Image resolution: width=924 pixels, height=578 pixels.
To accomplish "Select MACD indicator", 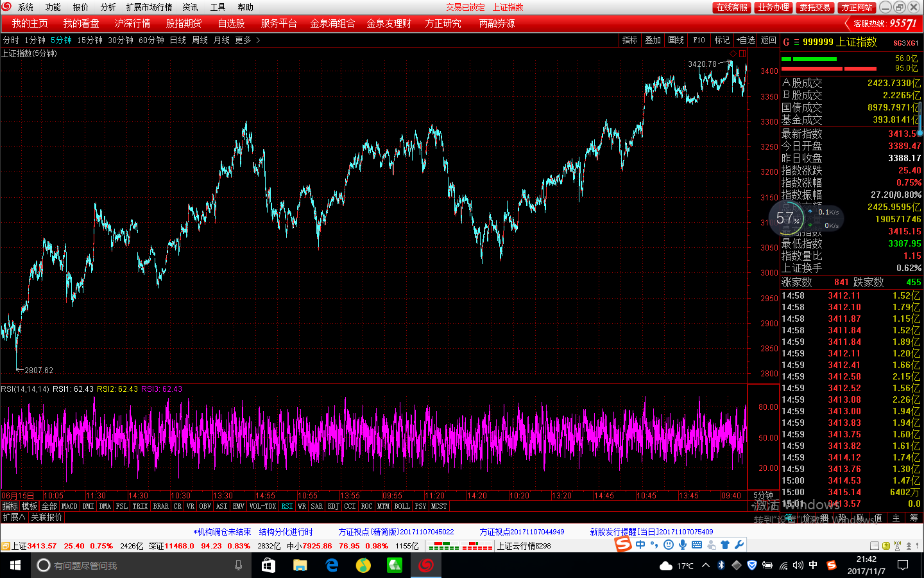I will pyautogui.click(x=69, y=506).
